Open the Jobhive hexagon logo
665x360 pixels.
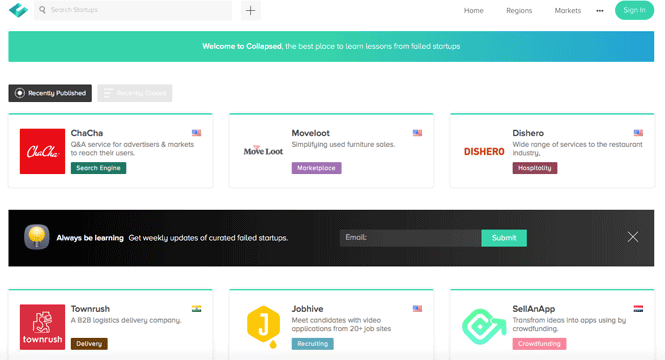(x=263, y=327)
